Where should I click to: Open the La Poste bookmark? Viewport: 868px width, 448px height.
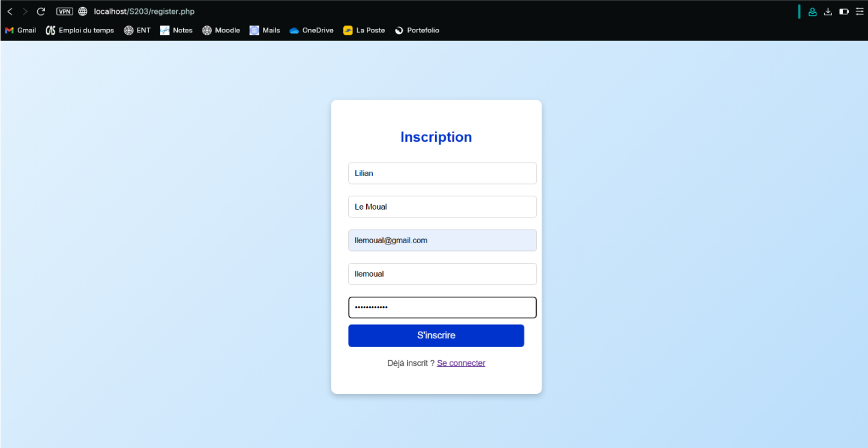click(x=364, y=30)
